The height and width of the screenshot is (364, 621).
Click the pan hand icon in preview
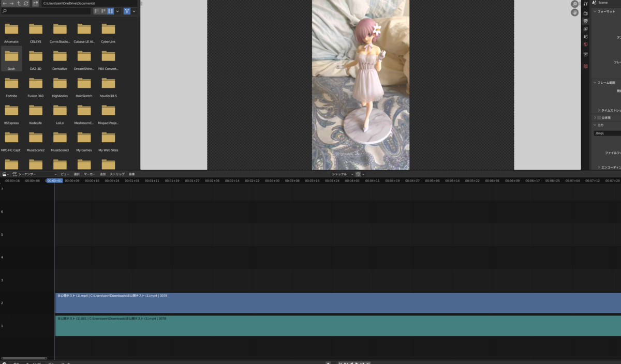pyautogui.click(x=574, y=12)
